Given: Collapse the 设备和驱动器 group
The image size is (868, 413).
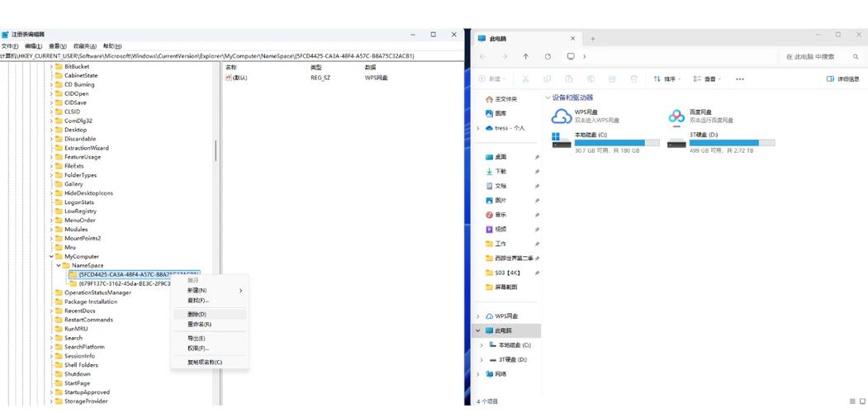Looking at the screenshot, I should 548,97.
